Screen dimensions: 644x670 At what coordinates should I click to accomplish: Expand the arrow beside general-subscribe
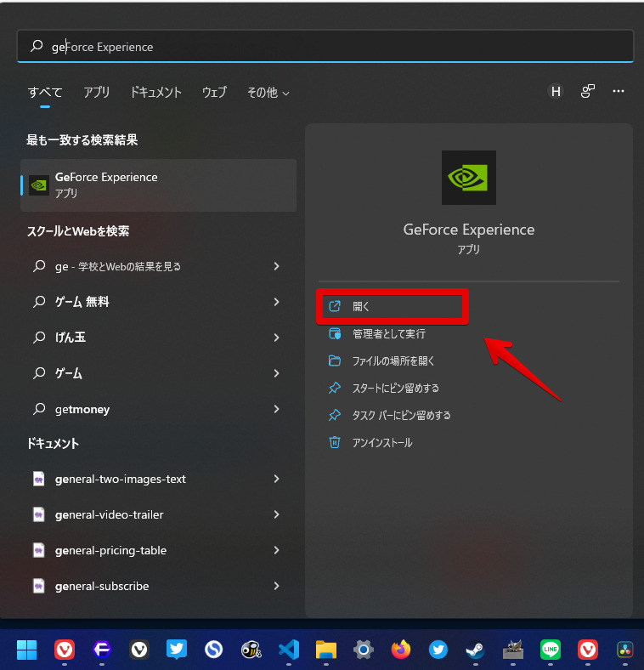(x=276, y=586)
